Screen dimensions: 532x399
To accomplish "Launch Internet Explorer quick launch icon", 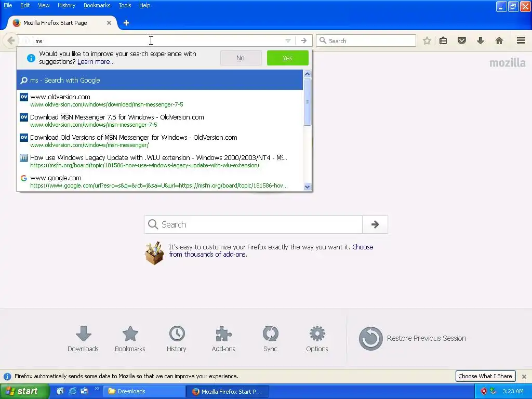I will click(72, 391).
